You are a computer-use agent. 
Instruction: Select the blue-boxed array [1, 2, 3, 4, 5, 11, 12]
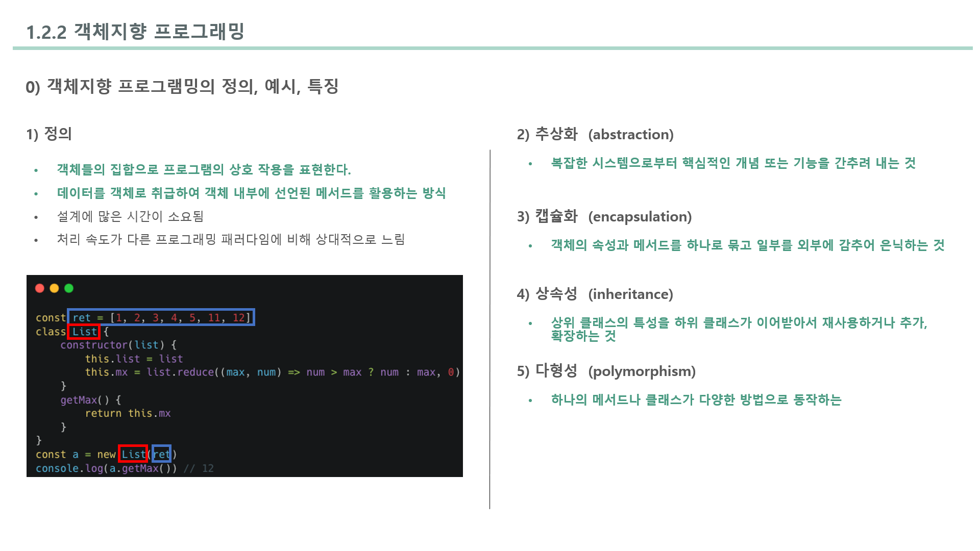pos(161,317)
